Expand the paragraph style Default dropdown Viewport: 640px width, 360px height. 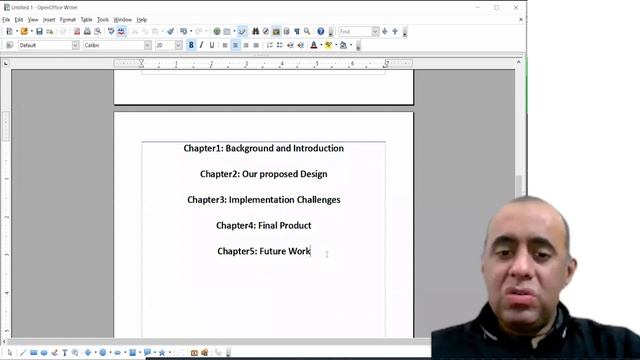click(x=76, y=45)
